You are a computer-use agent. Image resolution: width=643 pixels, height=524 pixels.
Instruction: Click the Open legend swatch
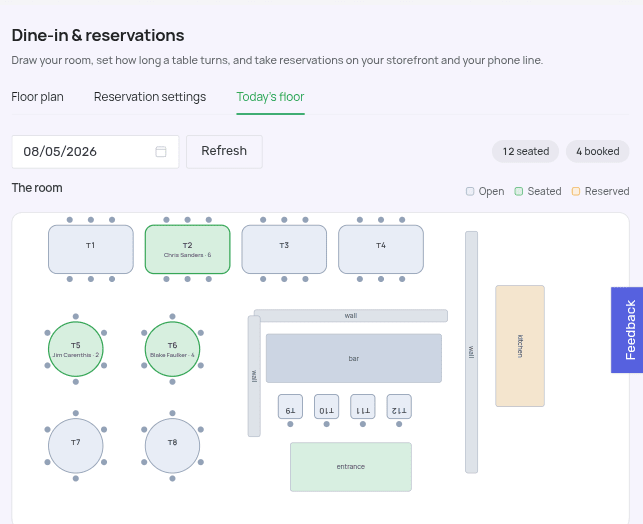coord(470,191)
